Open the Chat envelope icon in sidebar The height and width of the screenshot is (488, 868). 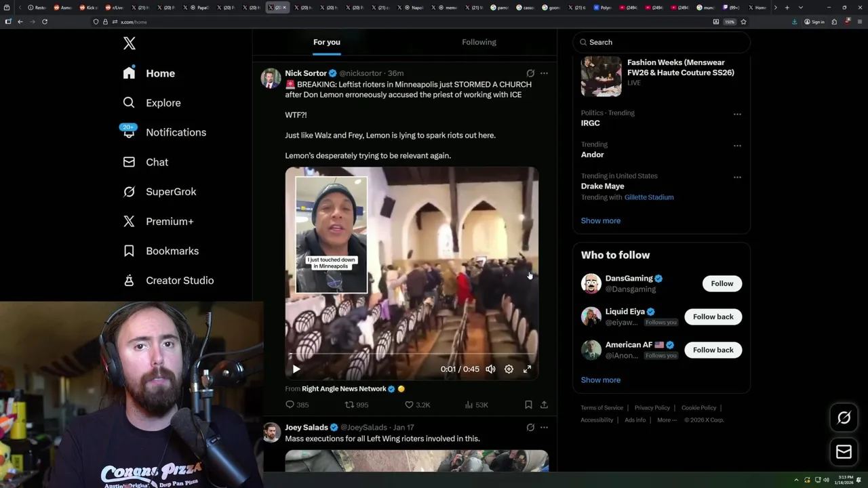129,162
